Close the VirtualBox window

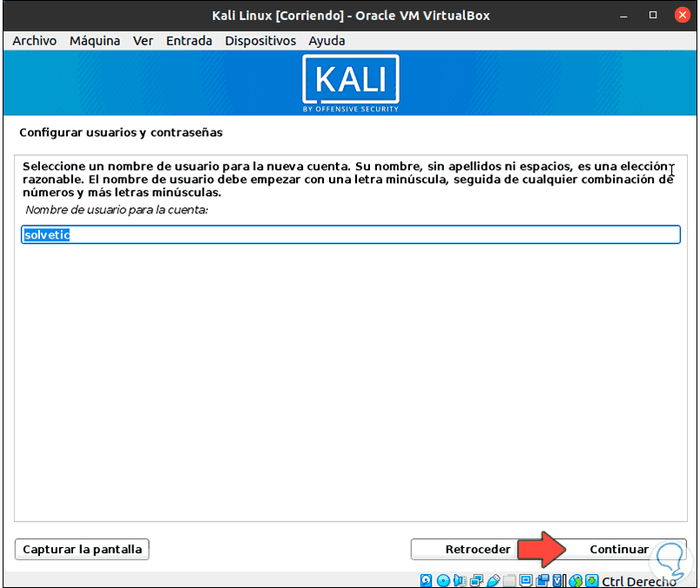tap(682, 15)
